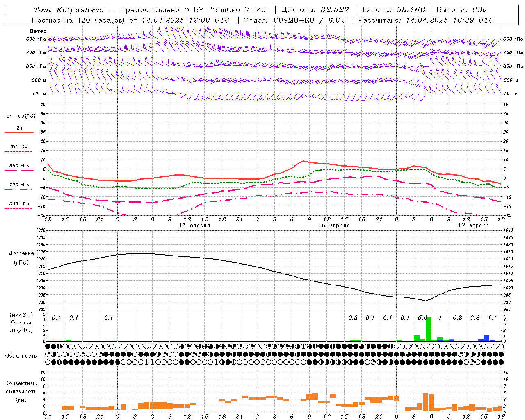Click the "850 гПа" entry in temperature legend
Viewport: 525px width, 420px height.
19,166
